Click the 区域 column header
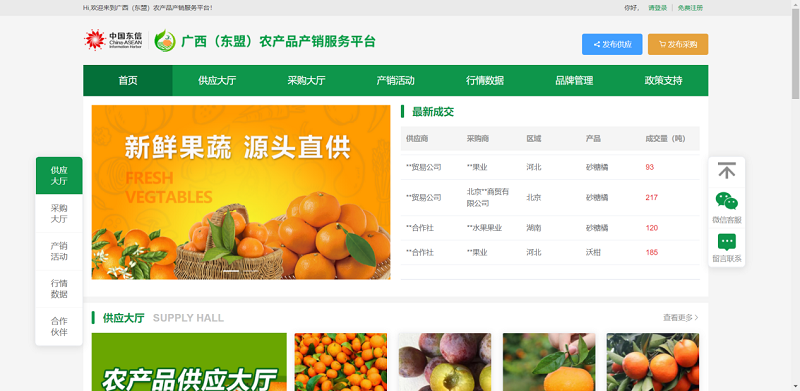 click(x=534, y=139)
